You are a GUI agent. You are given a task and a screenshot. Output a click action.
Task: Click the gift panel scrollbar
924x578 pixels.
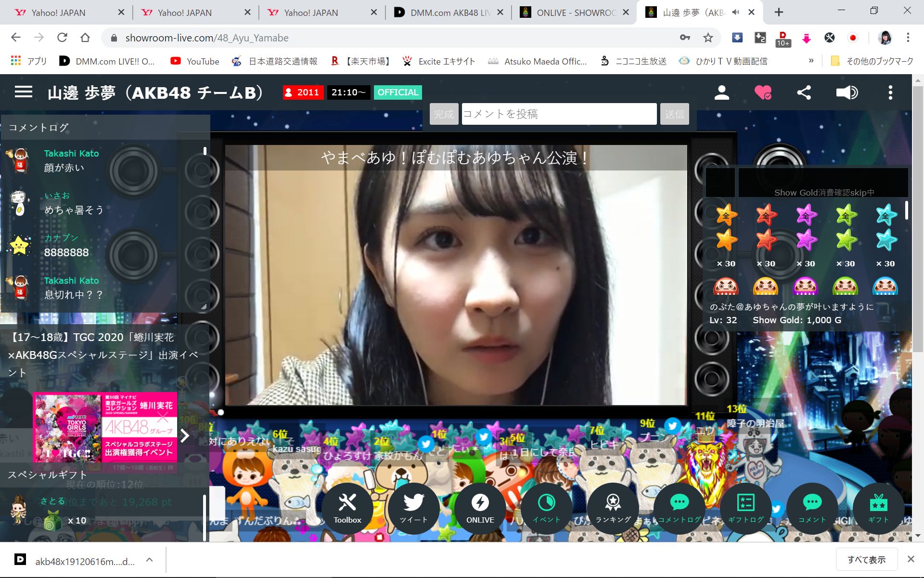tap(907, 210)
